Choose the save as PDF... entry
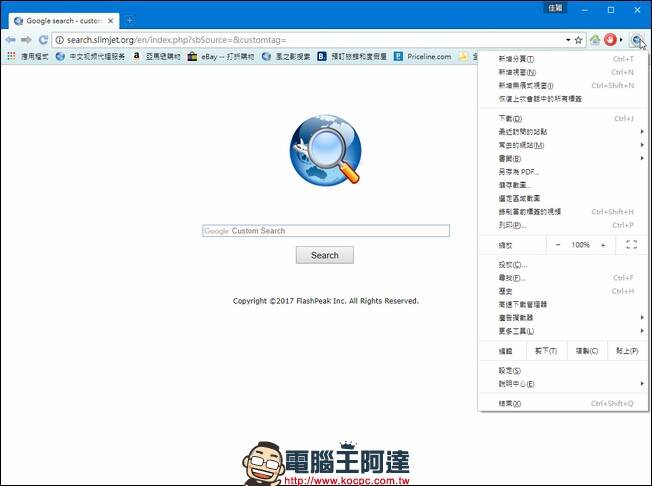 pos(563,172)
